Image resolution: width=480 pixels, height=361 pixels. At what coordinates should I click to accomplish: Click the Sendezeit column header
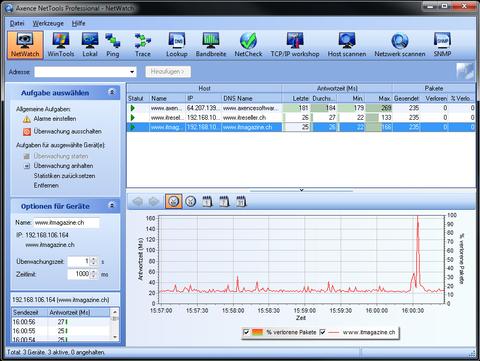point(29,312)
